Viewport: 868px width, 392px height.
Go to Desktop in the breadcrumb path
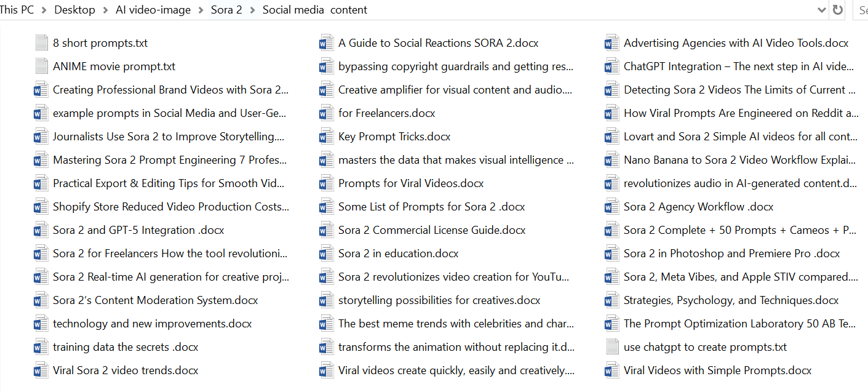coord(74,10)
